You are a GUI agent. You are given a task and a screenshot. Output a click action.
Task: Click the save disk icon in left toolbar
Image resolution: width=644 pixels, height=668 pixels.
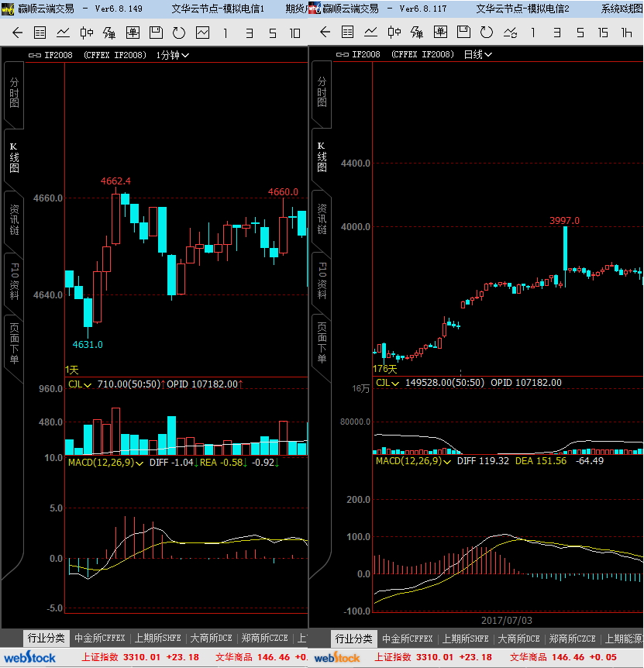click(x=156, y=33)
